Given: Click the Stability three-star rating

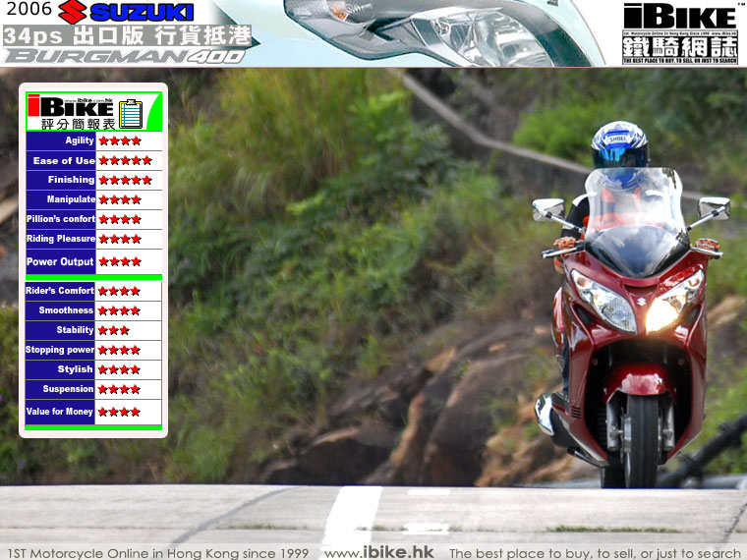Looking at the screenshot, I should 114,330.
